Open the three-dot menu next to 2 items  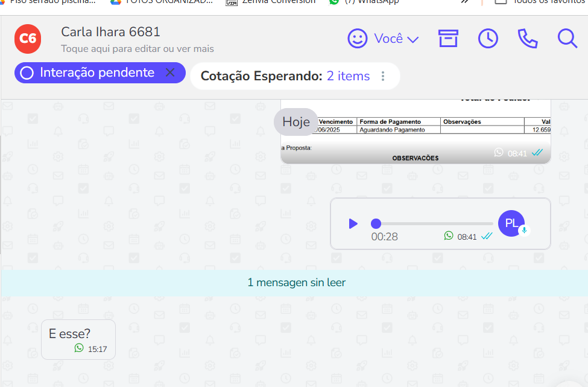[x=383, y=76]
